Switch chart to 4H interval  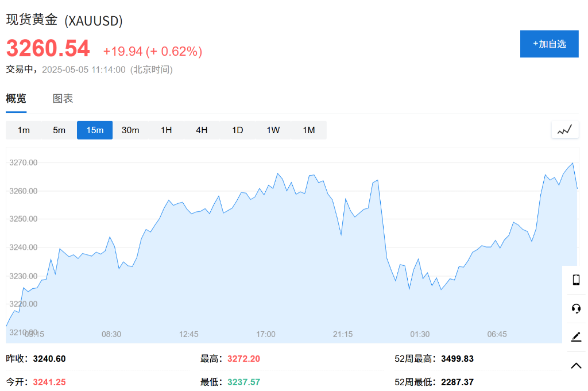pos(202,130)
